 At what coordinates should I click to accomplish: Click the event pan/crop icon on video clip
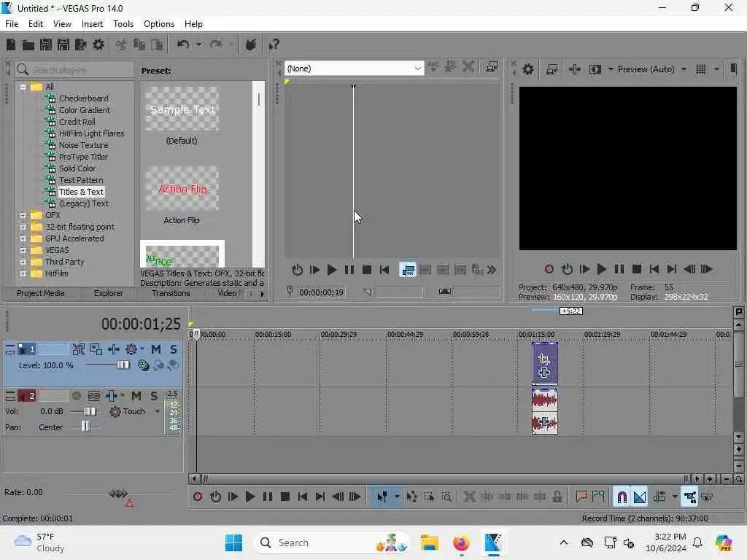click(x=544, y=359)
